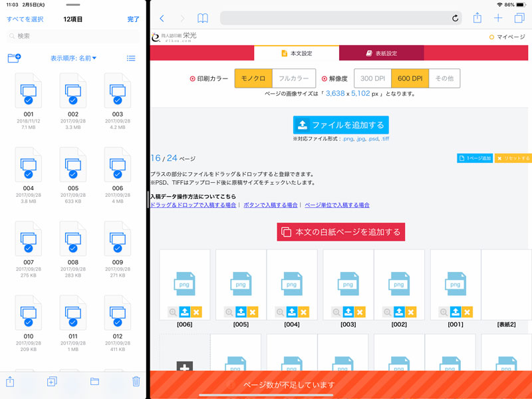Select モノクロ print color option
The width and height of the screenshot is (532, 399).
pyautogui.click(x=253, y=78)
